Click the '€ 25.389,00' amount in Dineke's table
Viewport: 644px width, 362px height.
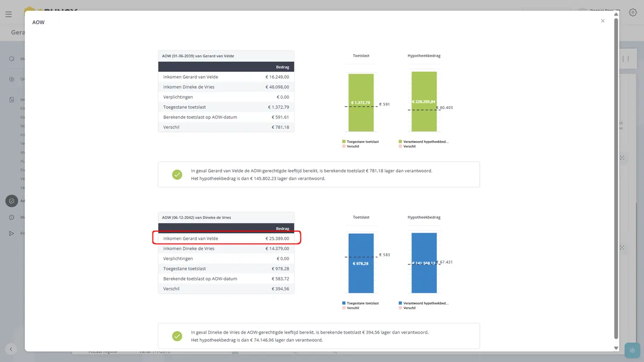(277, 238)
